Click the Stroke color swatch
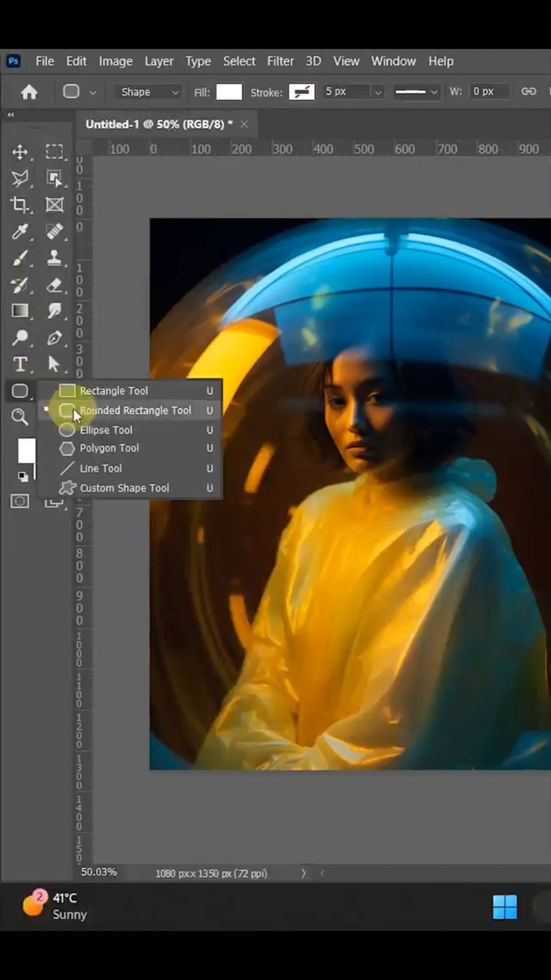 (301, 92)
